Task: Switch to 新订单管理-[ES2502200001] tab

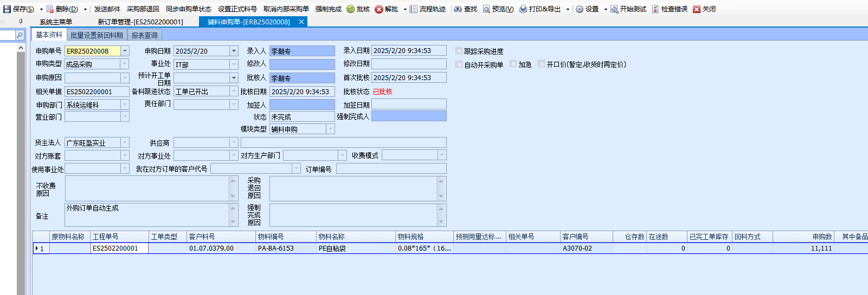Action: coord(140,22)
